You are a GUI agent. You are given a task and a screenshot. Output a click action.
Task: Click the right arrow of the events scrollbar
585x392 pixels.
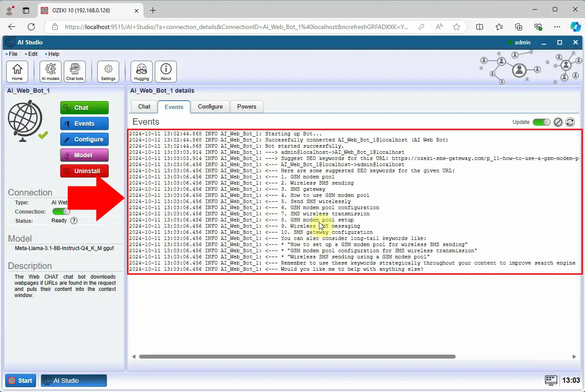tap(574, 357)
